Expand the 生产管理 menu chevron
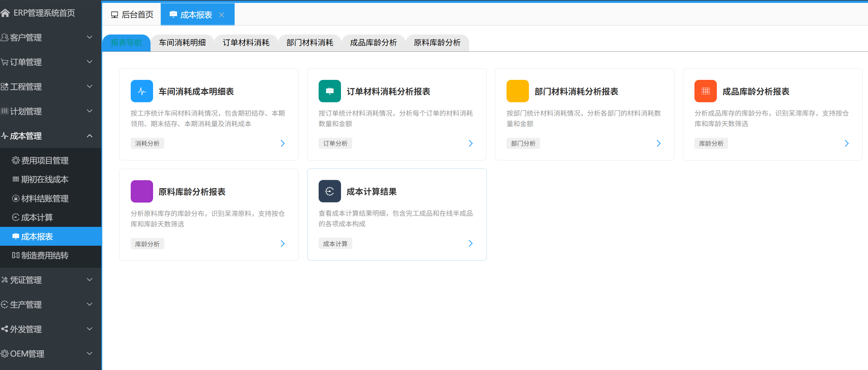The width and height of the screenshot is (868, 370). [89, 304]
